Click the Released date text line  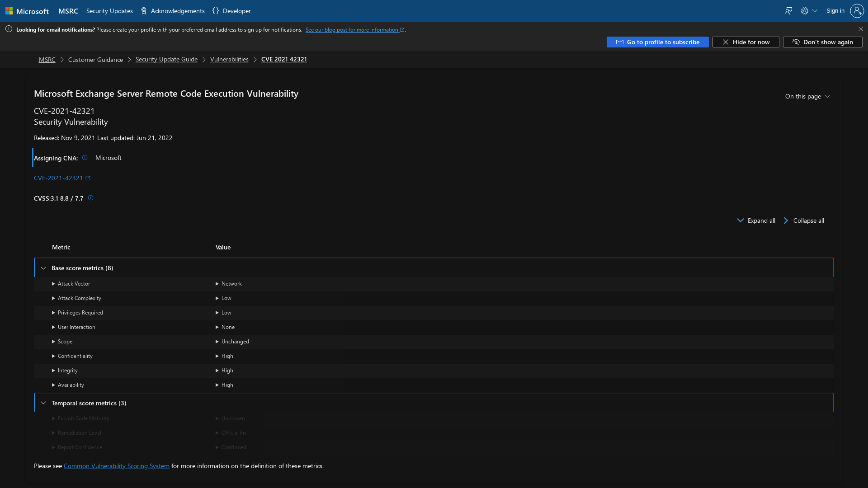(103, 138)
